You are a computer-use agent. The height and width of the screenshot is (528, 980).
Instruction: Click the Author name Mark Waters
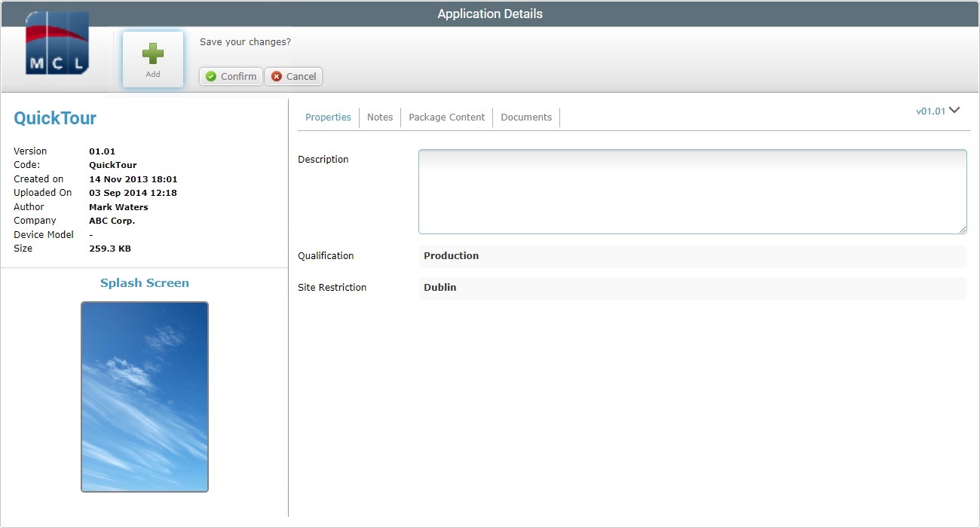118,206
